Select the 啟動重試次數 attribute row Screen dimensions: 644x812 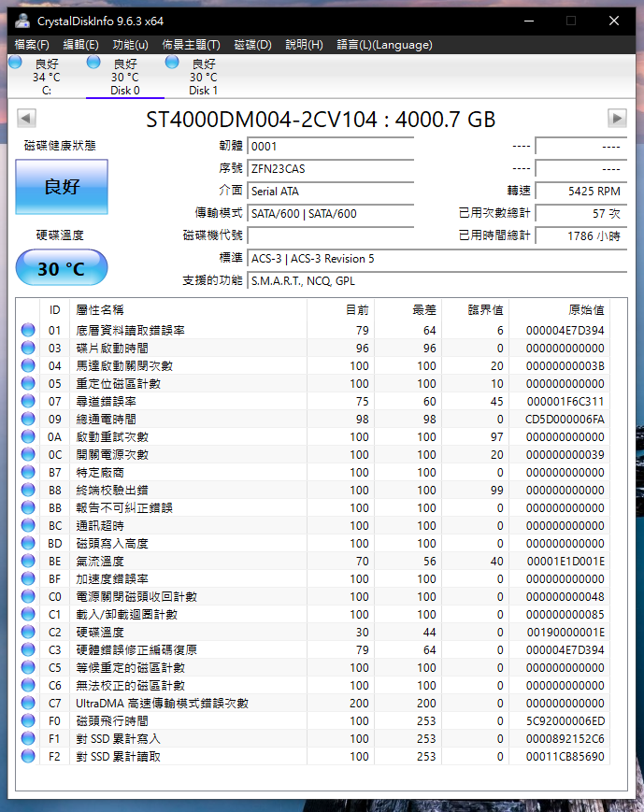pos(314,436)
